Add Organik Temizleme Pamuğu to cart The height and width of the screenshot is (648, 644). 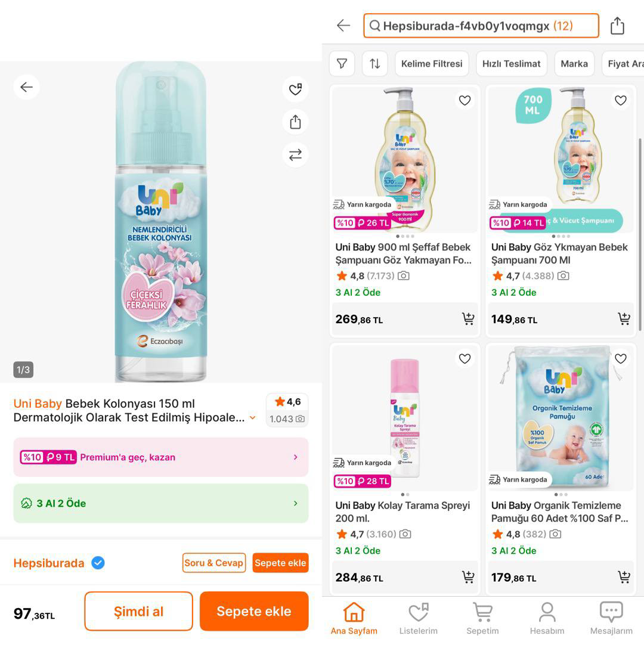(624, 577)
